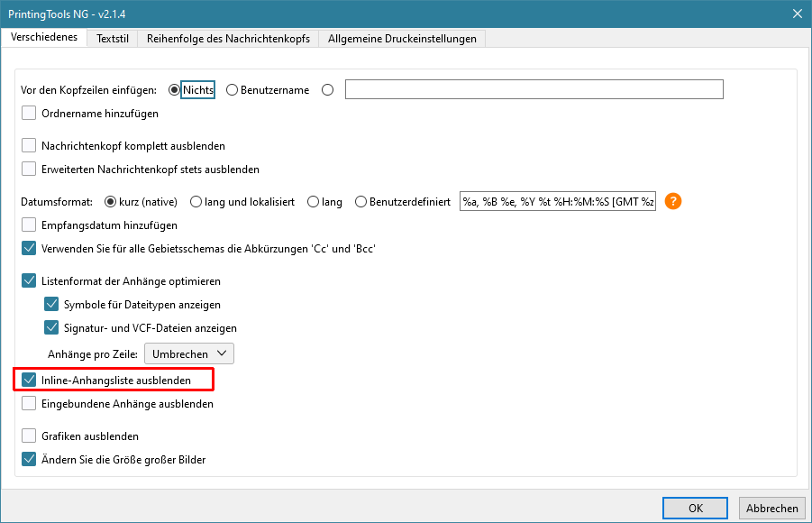Open the Anhänge pro Zeile dropdown
The image size is (812, 523).
(189, 353)
